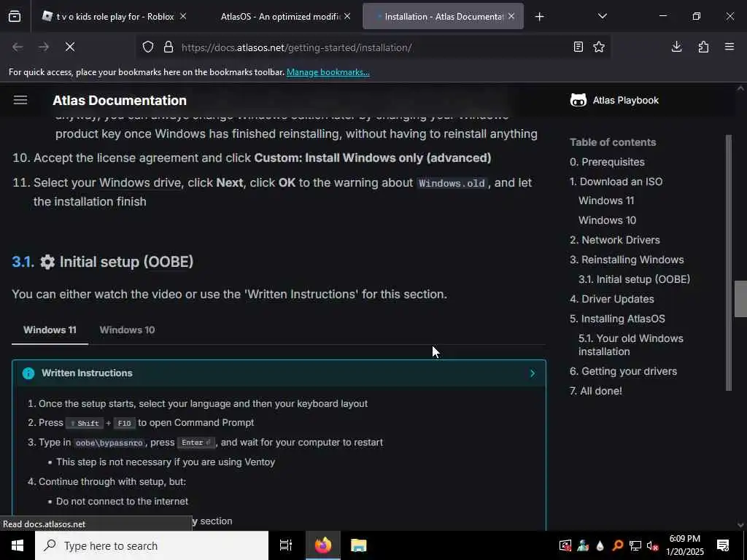Click the muted volume tray icon
747x560 pixels.
point(652,545)
